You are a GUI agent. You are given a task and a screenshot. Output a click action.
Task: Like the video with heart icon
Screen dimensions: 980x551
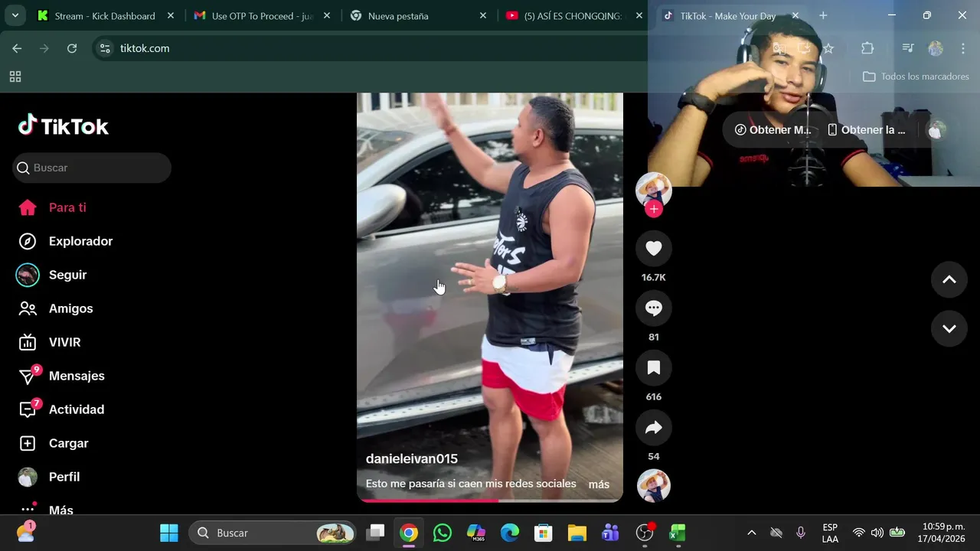654,248
